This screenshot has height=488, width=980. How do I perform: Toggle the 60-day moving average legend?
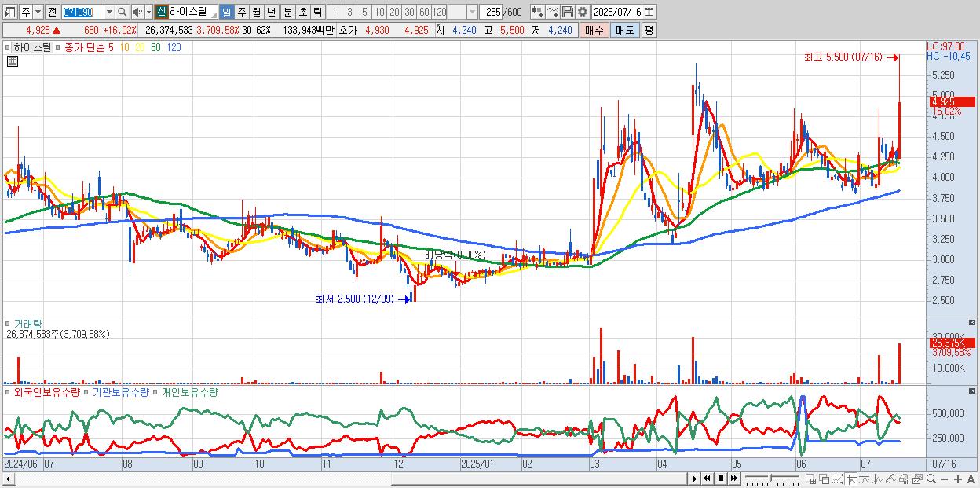click(x=155, y=47)
